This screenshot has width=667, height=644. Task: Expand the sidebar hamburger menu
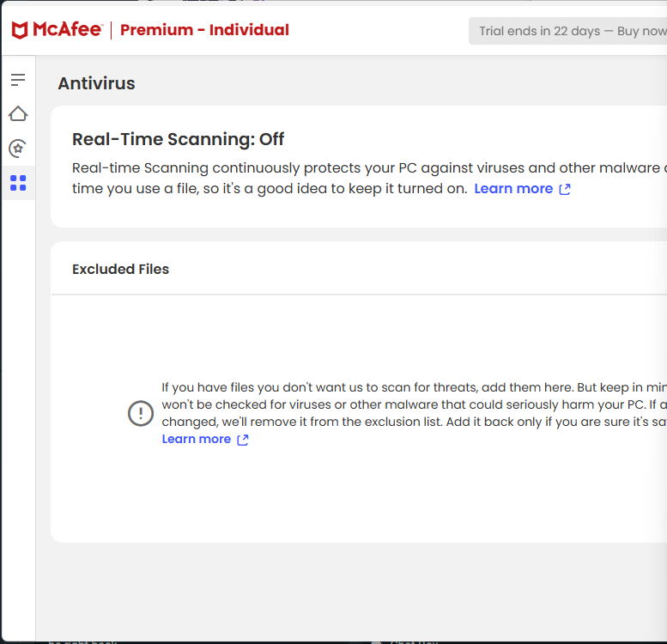tap(18, 80)
